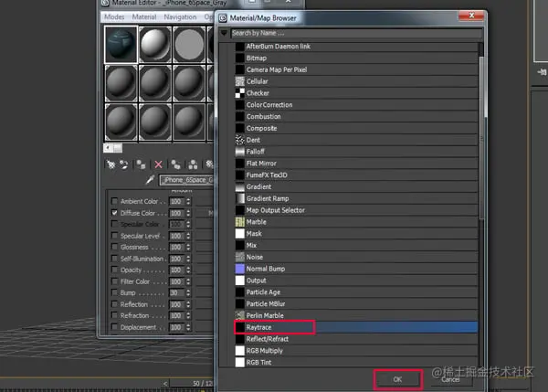Uncheck the Diffuse Color map checkbox
The width and height of the screenshot is (548, 392).
114,213
